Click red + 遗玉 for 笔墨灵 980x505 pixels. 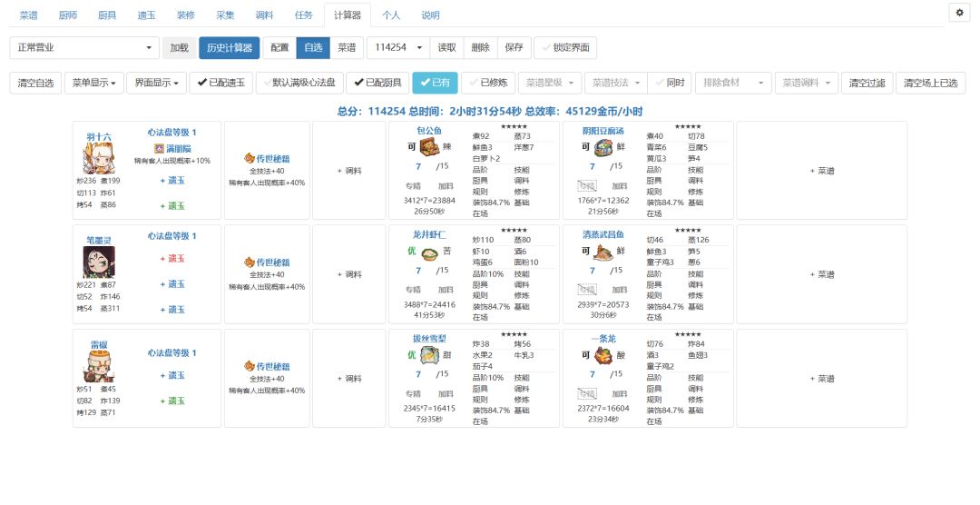[172, 258]
